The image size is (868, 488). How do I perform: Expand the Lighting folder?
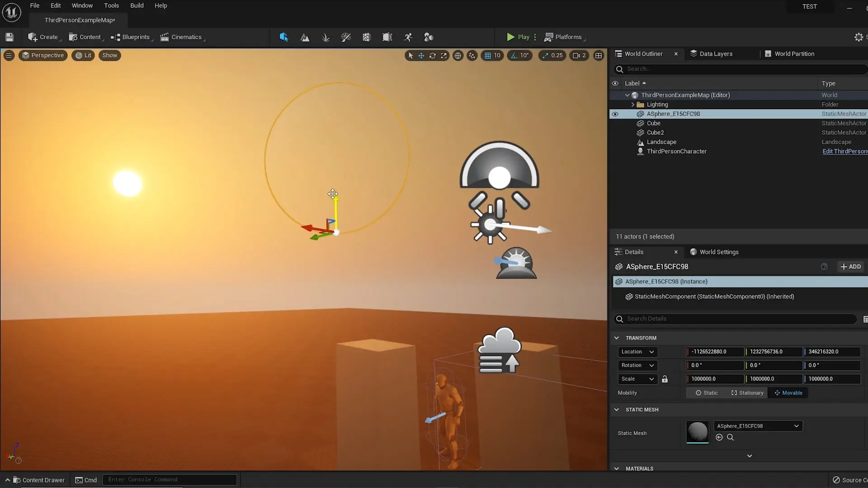click(x=633, y=104)
